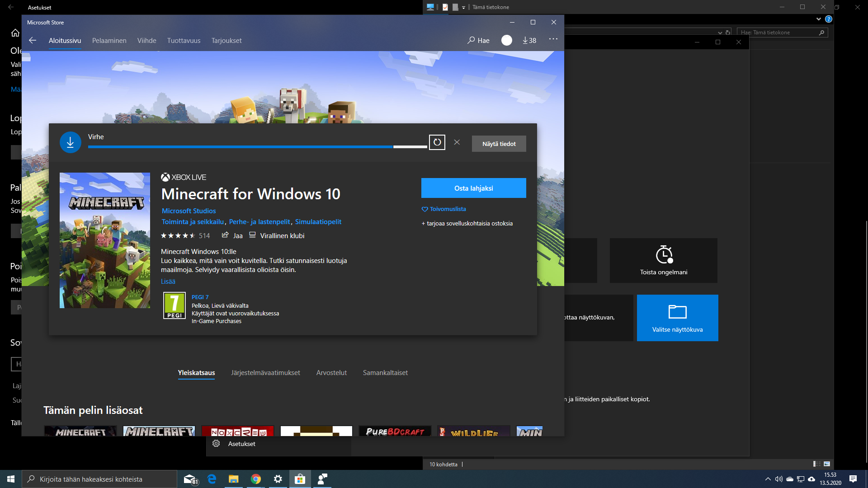Switch to the Pelaaminen tab
Viewport: 868px width, 488px height.
109,41
